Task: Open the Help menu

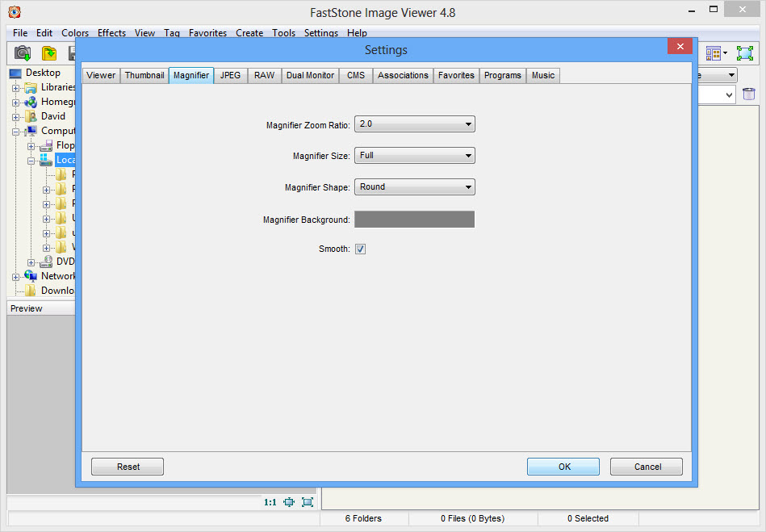Action: pos(357,33)
